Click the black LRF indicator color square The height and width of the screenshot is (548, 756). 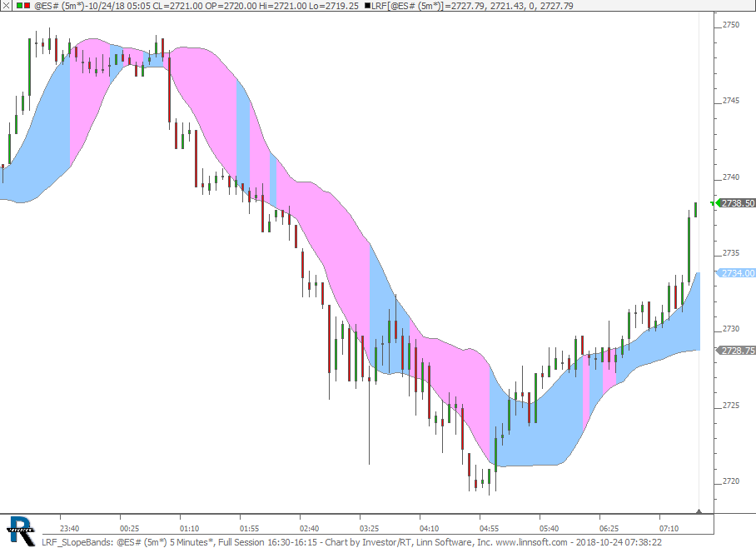click(367, 6)
